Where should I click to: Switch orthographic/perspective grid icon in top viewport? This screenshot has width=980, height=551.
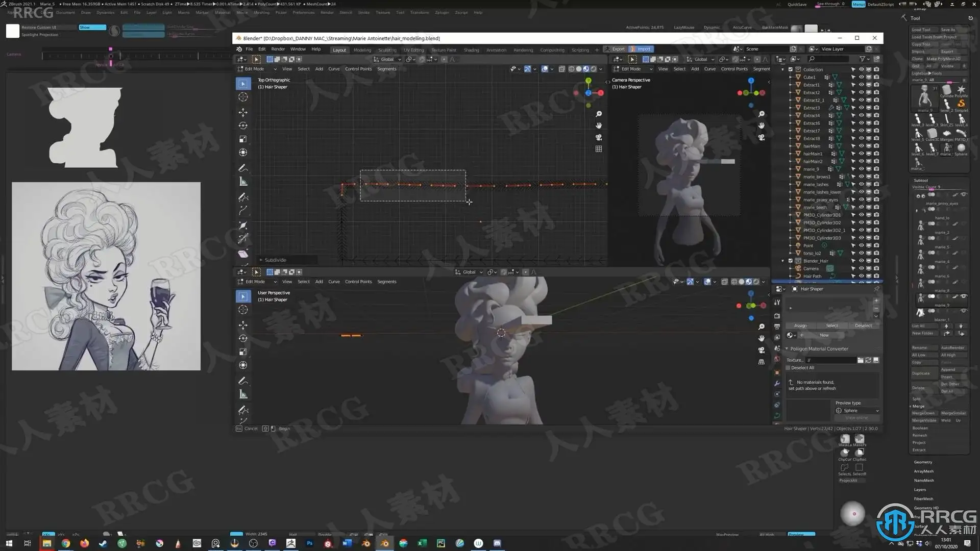pyautogui.click(x=599, y=149)
